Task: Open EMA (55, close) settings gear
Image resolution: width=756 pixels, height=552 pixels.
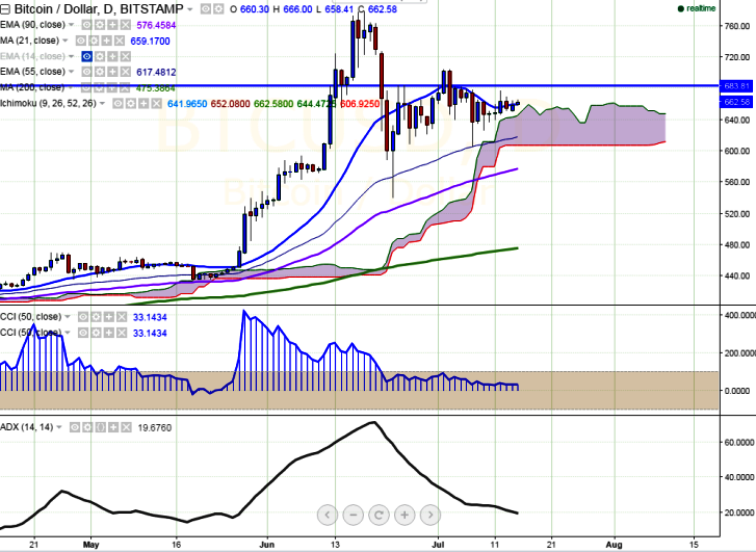Action: click(99, 72)
